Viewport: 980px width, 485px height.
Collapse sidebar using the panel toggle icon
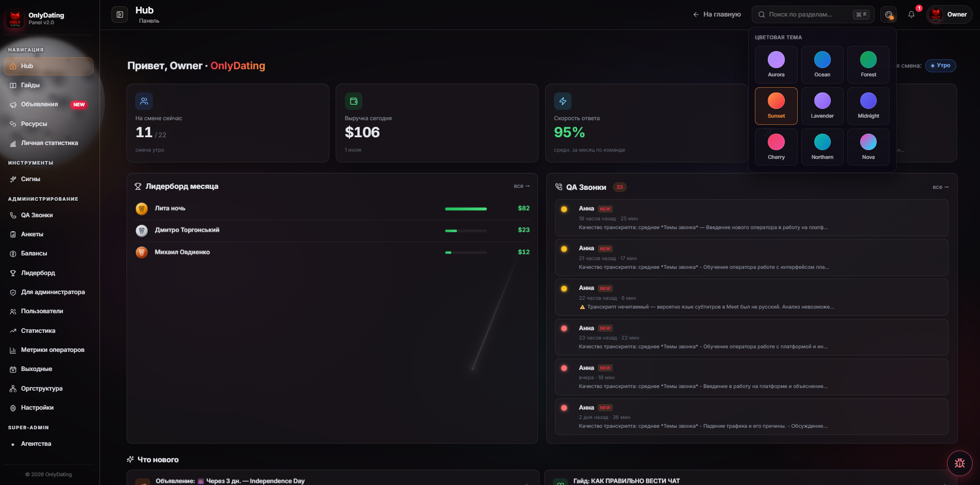pyautogui.click(x=120, y=14)
